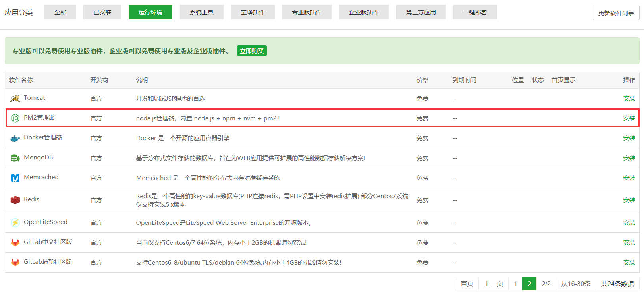Screen dimensions: 644x296
Task: Click the 价格 column header
Action: pos(422,80)
